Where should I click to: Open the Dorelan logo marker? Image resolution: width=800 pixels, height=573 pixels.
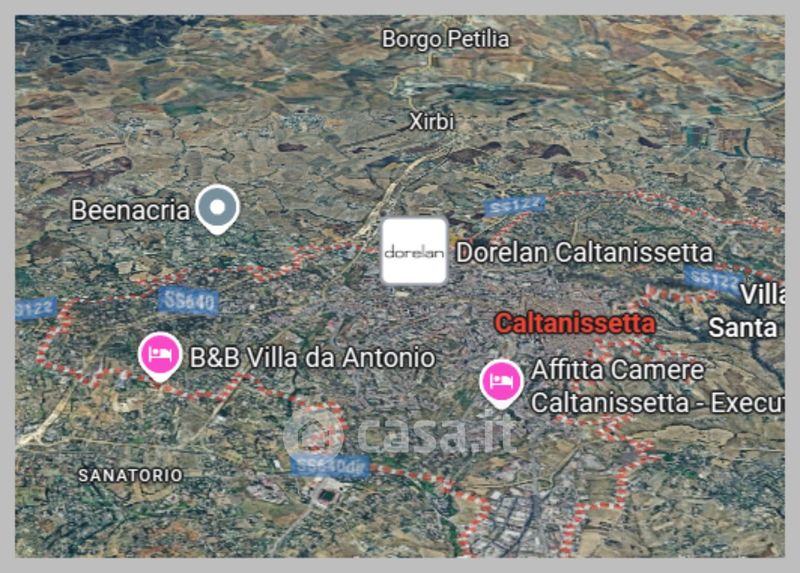[415, 251]
